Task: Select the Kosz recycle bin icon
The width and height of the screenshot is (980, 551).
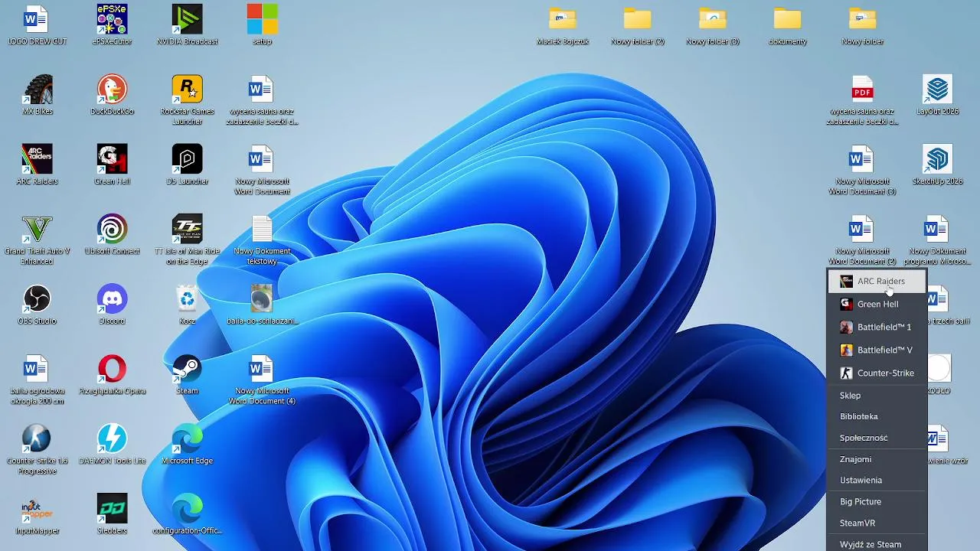Action: 188,305
